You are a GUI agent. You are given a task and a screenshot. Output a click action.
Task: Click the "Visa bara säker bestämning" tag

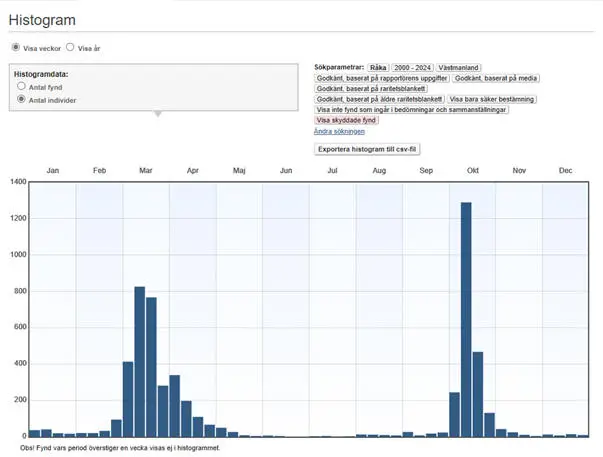[492, 99]
